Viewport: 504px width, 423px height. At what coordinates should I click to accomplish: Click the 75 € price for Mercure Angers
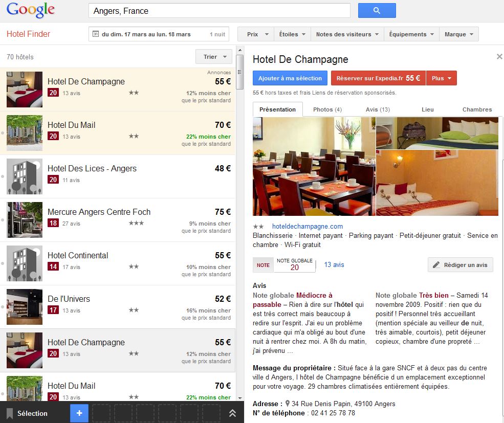223,212
